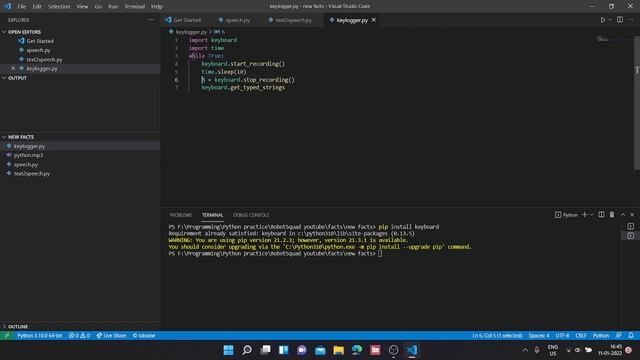Maximize the terminal panel with chevron up
Image resolution: width=640 pixels, height=360 pixels.
623,215
